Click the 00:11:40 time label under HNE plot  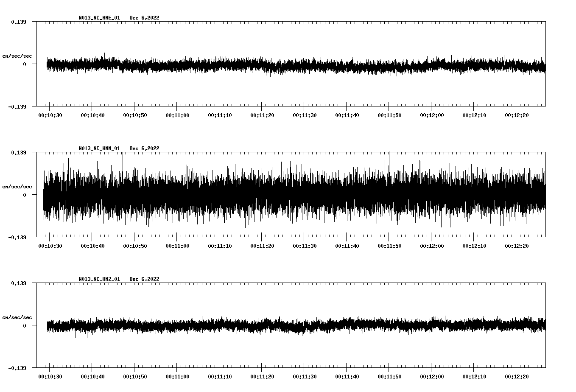coord(347,115)
